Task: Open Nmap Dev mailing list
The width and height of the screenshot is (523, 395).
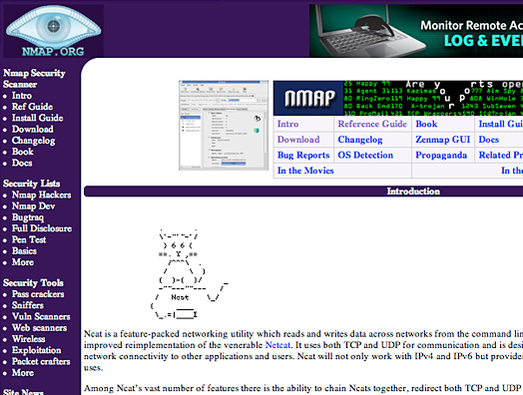Action: pos(33,206)
